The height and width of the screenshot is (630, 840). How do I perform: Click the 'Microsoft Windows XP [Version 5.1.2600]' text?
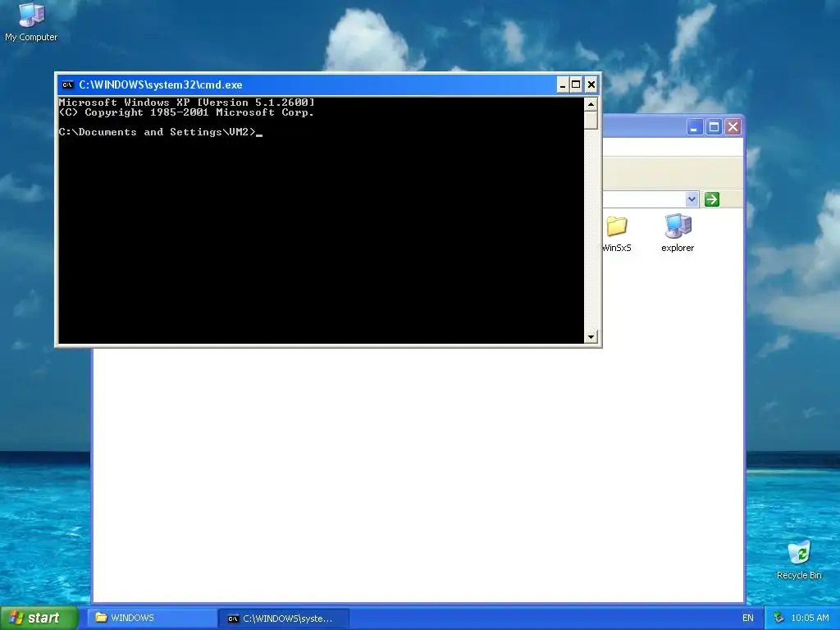[186, 103]
